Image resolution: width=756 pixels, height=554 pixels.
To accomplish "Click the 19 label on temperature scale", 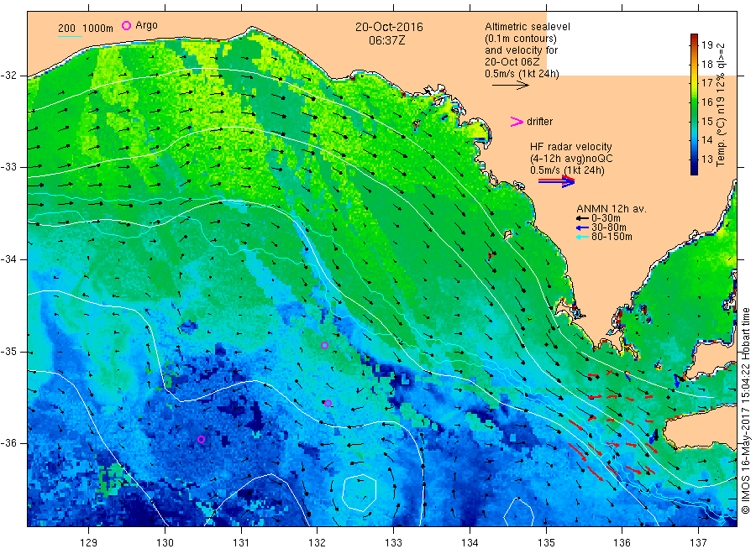I will [x=706, y=44].
